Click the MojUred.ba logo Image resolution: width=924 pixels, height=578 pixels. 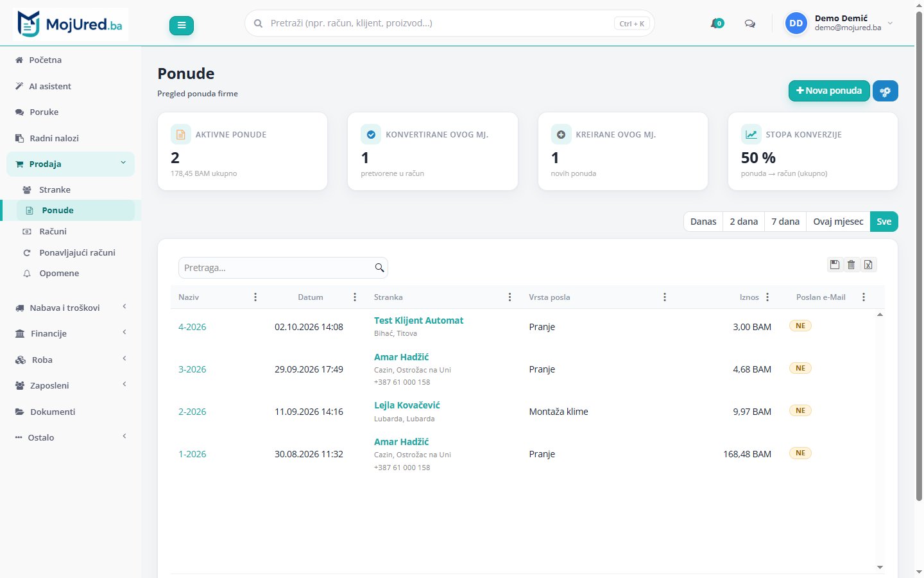[x=71, y=24]
